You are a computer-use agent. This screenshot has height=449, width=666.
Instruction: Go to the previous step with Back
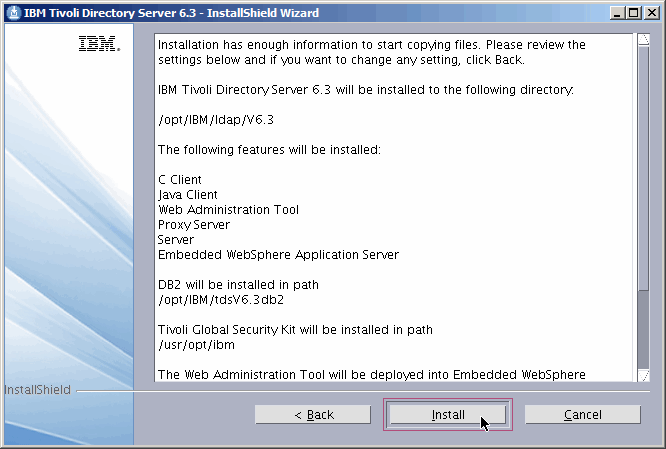pyautogui.click(x=313, y=414)
